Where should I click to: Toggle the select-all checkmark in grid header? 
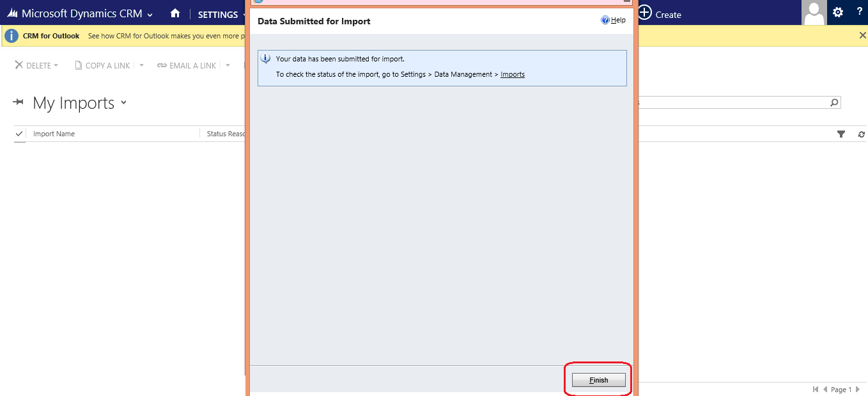(19, 134)
